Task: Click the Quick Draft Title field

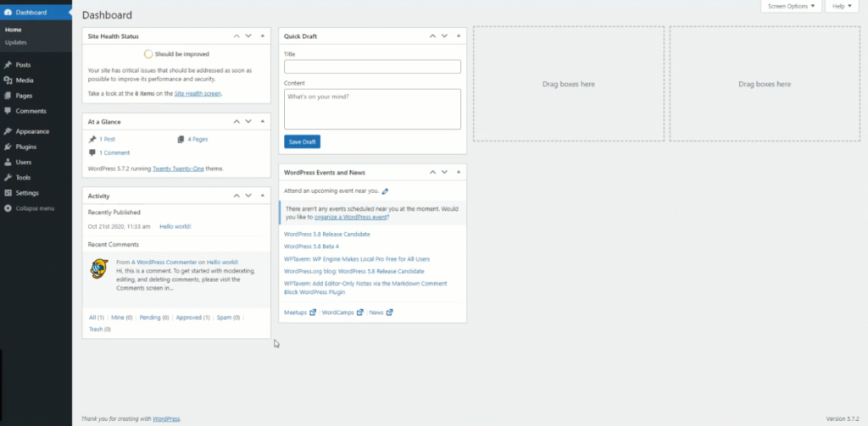Action: (x=372, y=66)
